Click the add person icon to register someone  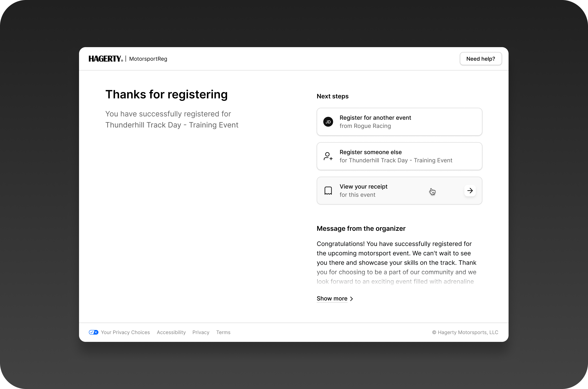(328, 156)
